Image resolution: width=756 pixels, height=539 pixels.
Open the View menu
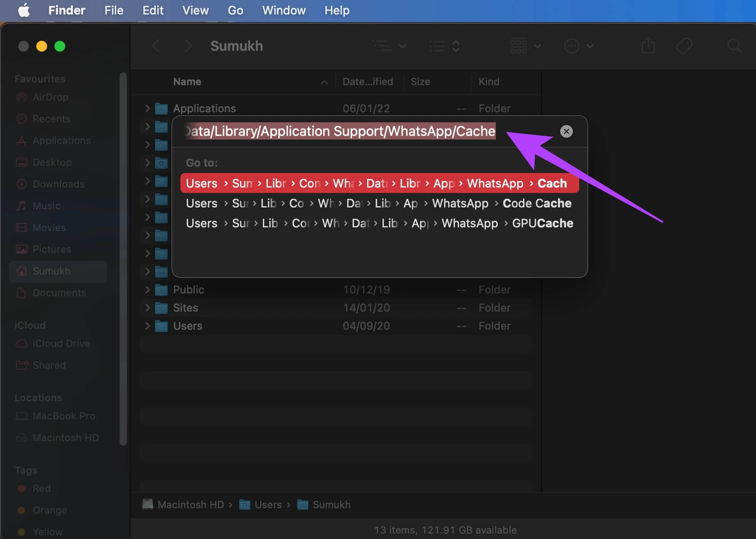coord(195,10)
